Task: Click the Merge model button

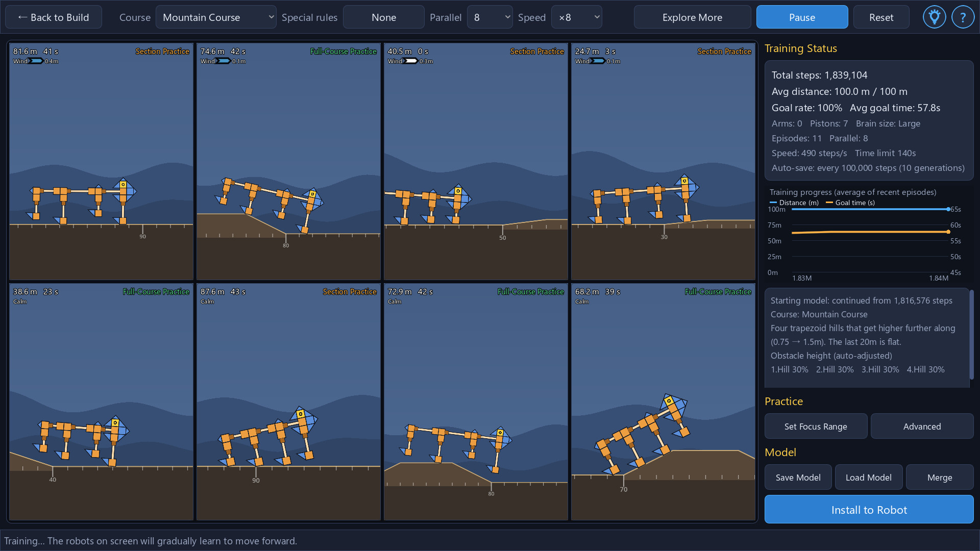Action: (x=939, y=477)
